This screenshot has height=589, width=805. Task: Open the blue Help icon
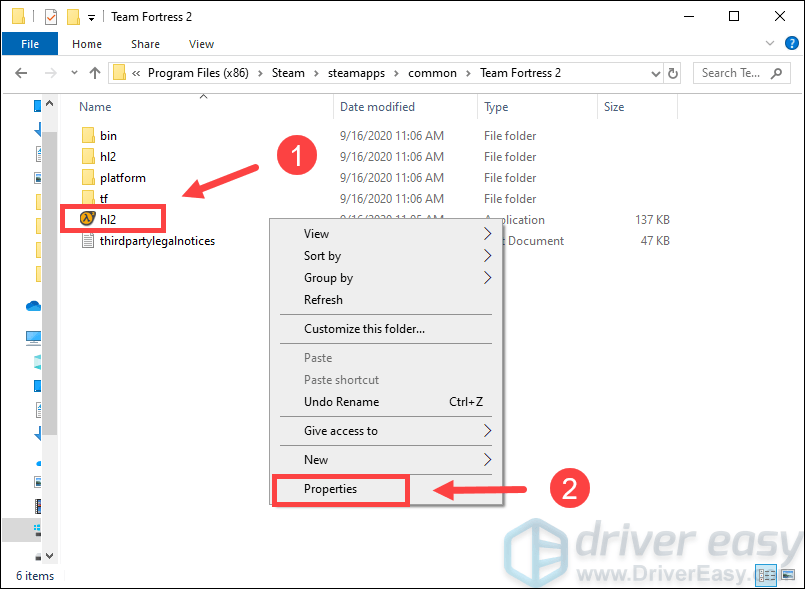pos(792,44)
